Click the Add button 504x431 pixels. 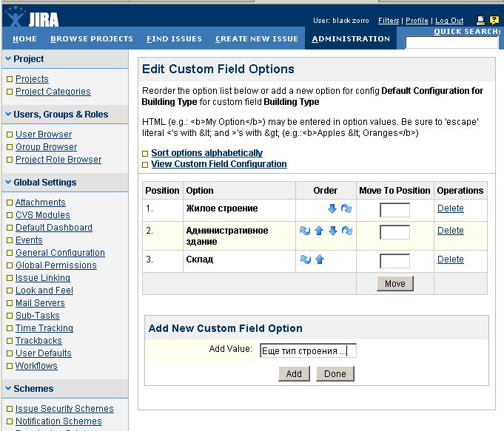(294, 374)
